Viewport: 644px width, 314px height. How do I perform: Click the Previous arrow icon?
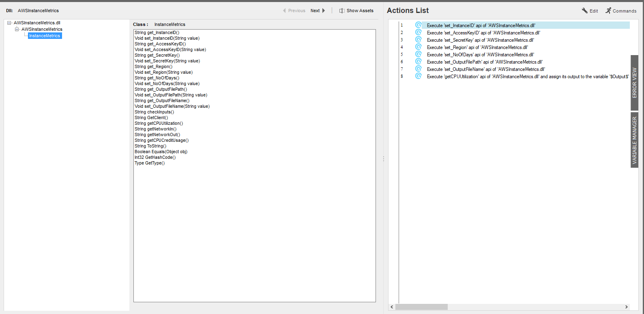click(284, 11)
